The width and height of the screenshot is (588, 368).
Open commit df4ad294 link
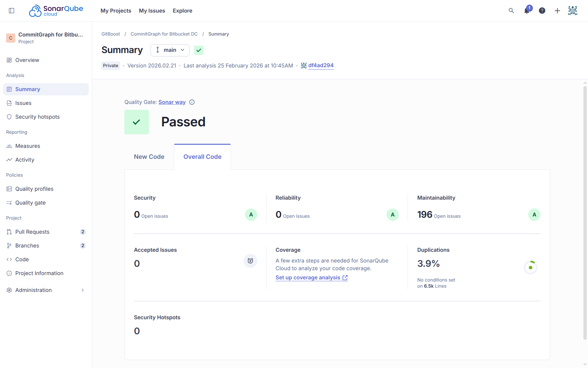pyautogui.click(x=321, y=65)
